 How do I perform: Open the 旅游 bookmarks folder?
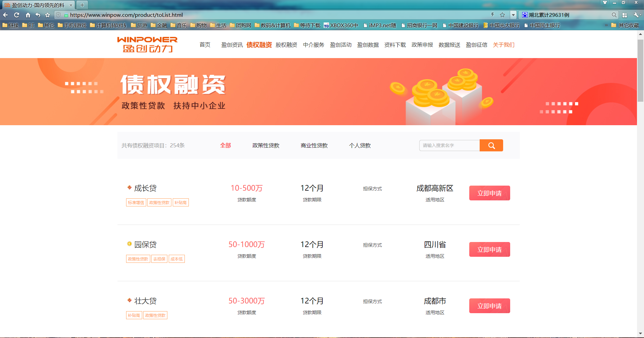click(x=139, y=25)
